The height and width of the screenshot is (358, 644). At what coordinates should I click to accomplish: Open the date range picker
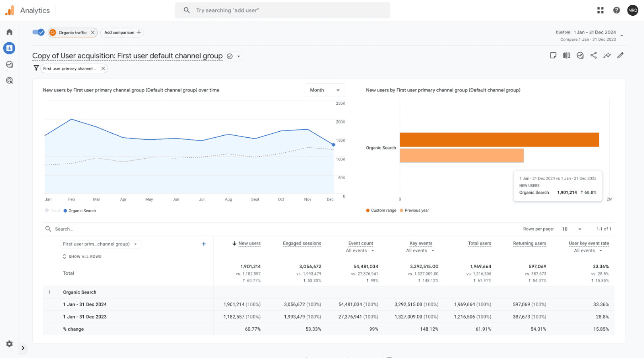click(590, 35)
